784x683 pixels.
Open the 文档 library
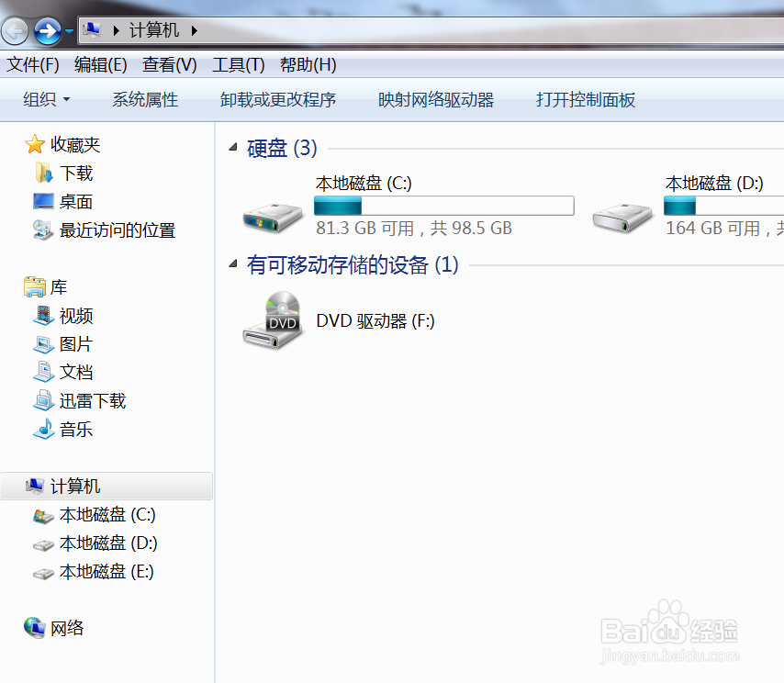pos(76,372)
